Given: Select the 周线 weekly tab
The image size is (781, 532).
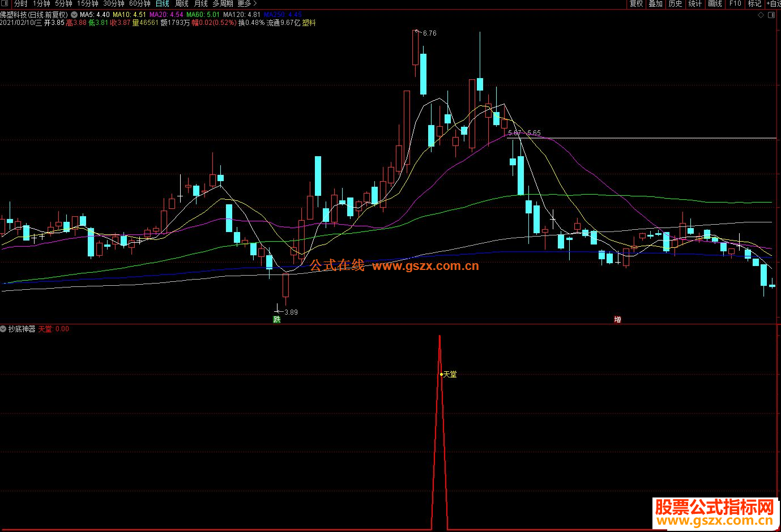Looking at the screenshot, I should point(182,3).
